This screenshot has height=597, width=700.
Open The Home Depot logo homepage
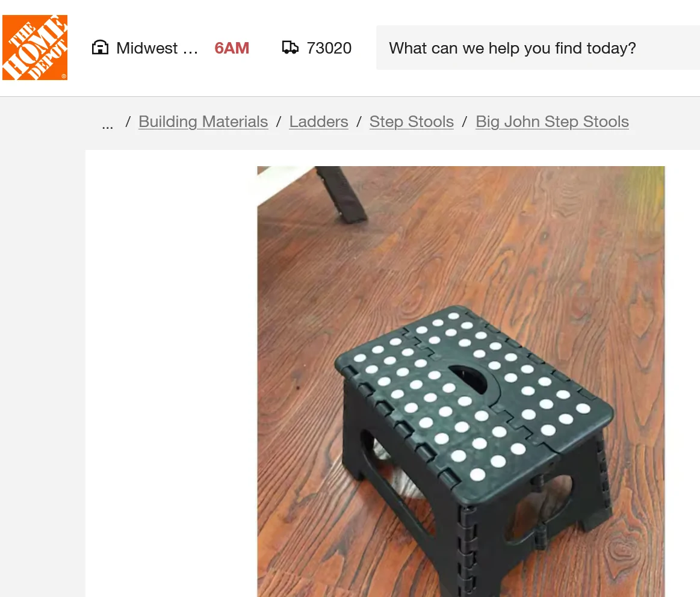(35, 48)
